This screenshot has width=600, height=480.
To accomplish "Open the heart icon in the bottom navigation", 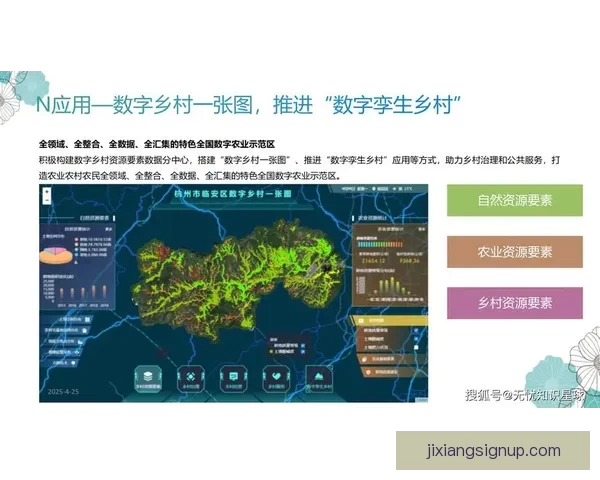I will point(276,379).
